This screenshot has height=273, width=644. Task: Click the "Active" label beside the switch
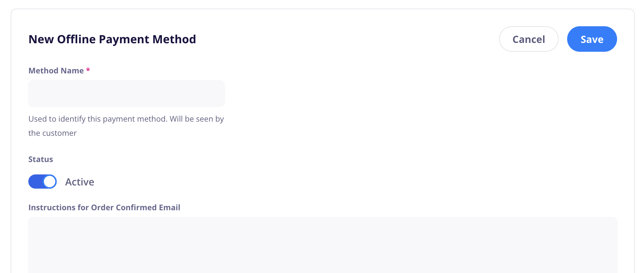(x=80, y=182)
